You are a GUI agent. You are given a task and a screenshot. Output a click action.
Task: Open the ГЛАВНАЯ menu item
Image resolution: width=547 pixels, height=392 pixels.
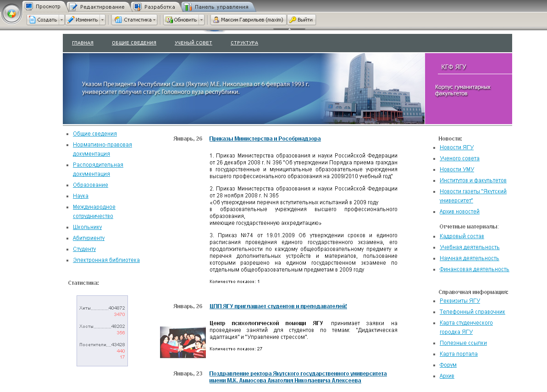coord(83,43)
